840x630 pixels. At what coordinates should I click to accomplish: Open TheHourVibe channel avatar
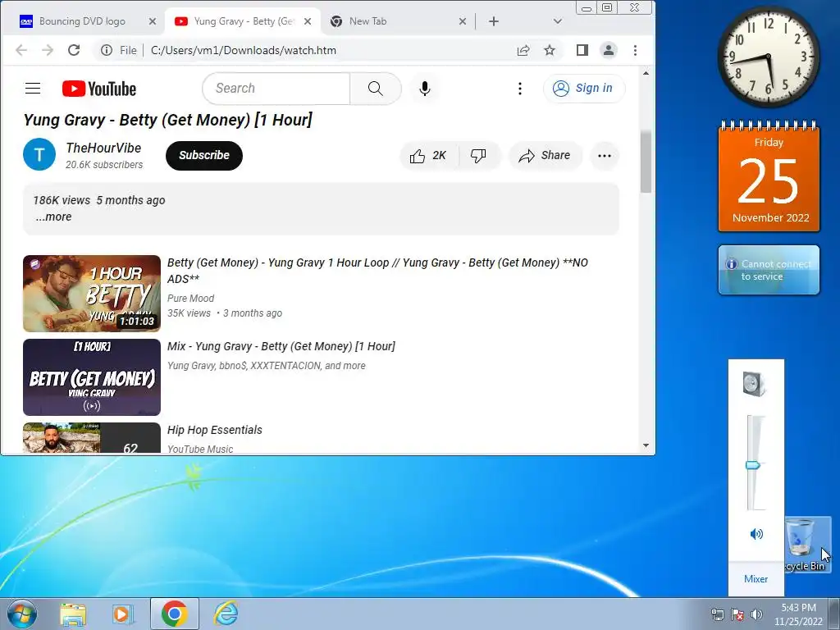39,154
